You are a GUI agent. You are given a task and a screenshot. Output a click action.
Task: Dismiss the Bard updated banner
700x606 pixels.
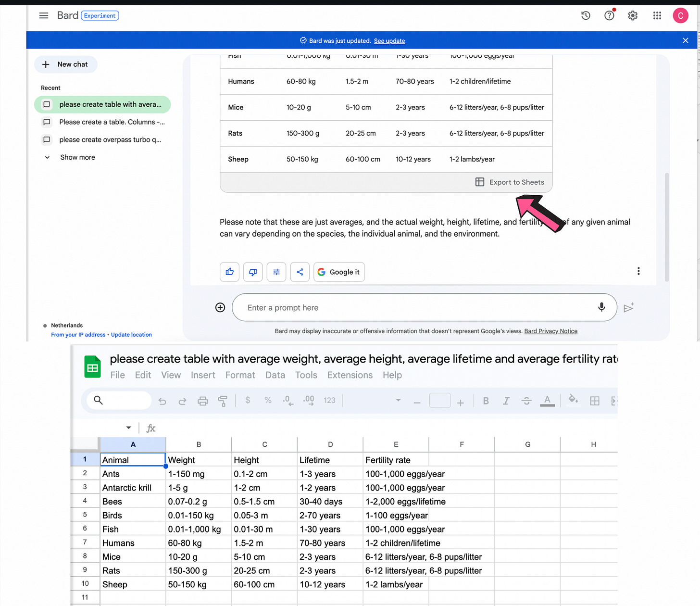[x=686, y=40]
